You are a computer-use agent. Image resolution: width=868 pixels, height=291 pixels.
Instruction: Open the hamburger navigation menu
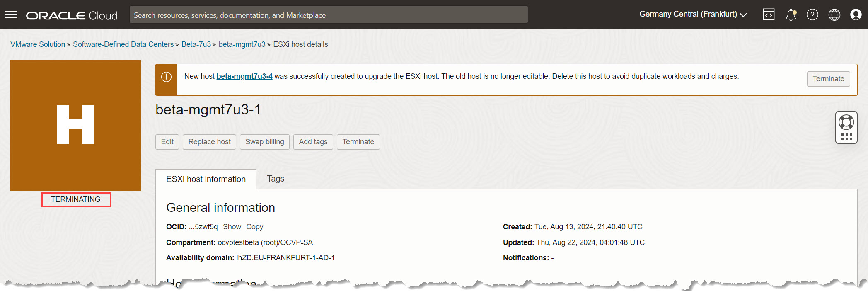(11, 15)
